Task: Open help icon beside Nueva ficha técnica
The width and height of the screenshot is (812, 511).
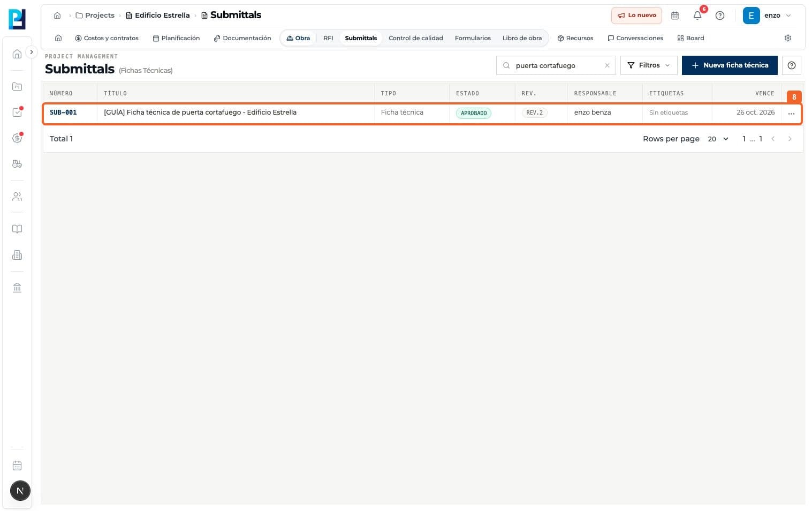Action: (792, 65)
